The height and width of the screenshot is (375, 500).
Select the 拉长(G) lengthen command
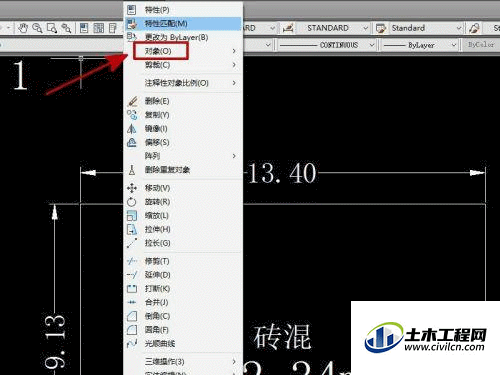click(183, 243)
